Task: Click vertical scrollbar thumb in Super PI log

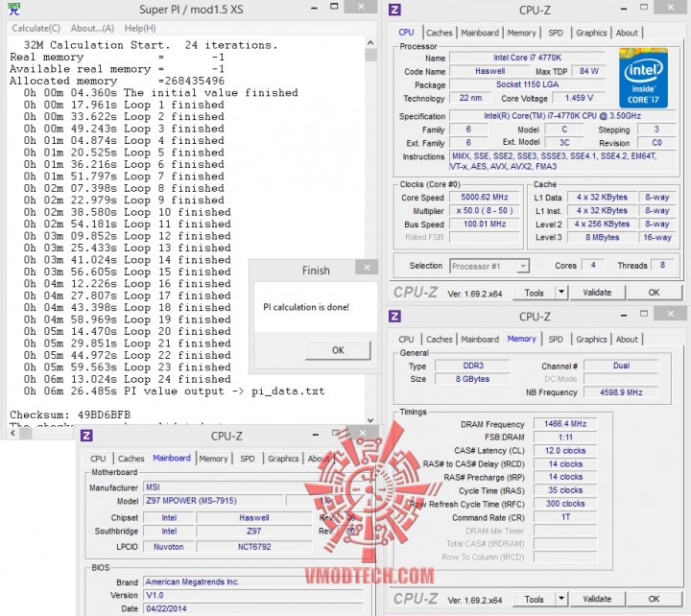Action: click(x=370, y=55)
